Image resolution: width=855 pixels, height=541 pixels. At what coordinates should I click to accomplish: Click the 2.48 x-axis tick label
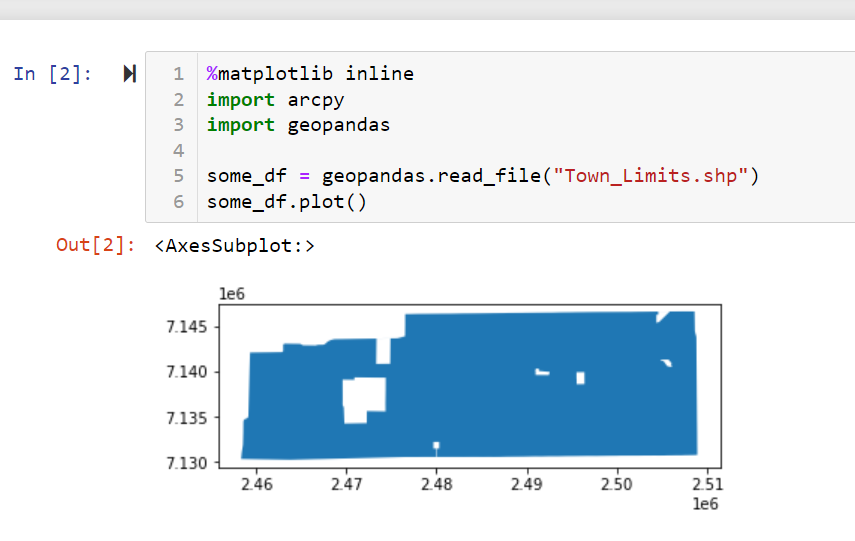tap(436, 485)
